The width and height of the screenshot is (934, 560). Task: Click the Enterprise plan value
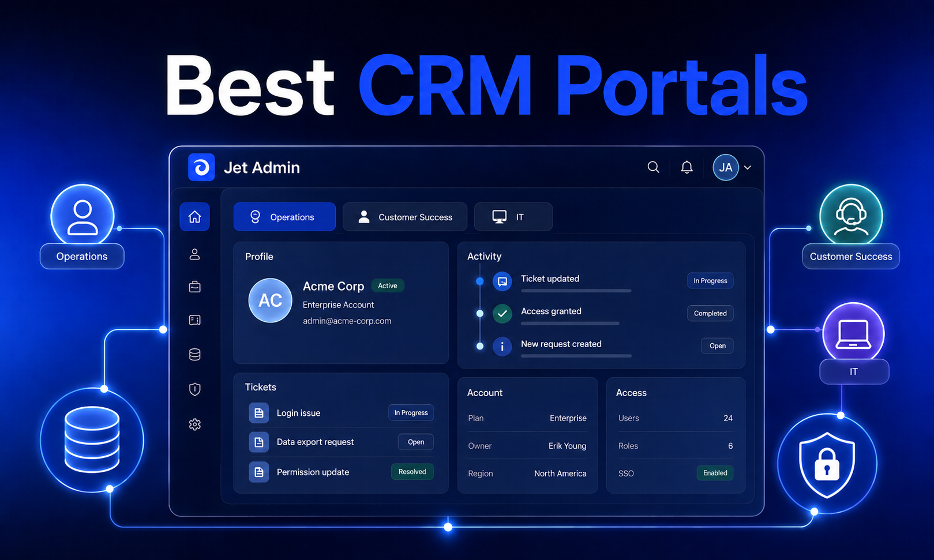click(x=568, y=418)
